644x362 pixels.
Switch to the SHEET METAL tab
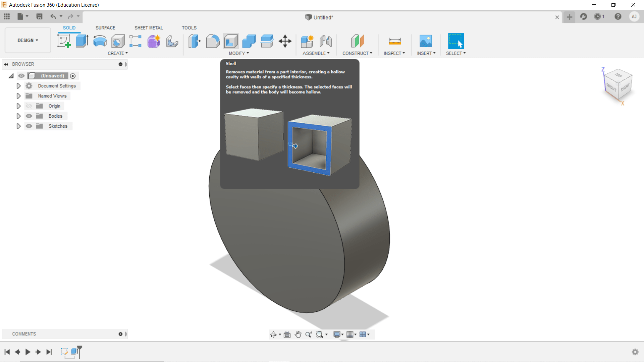(x=149, y=28)
